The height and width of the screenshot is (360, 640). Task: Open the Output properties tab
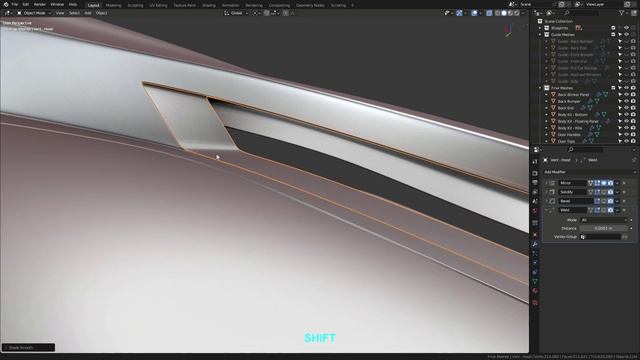tap(535, 182)
